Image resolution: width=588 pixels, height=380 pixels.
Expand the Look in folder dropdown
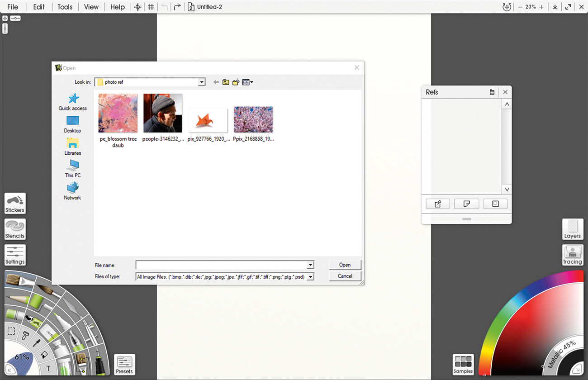[202, 82]
